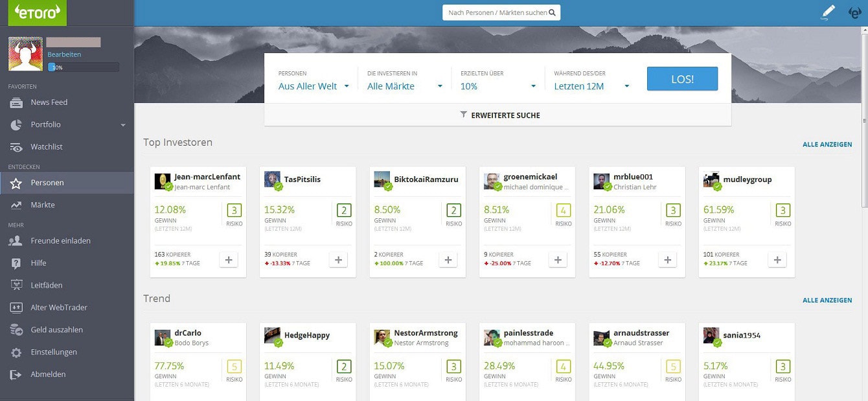Open arnaudstrasser trader name

click(x=641, y=333)
